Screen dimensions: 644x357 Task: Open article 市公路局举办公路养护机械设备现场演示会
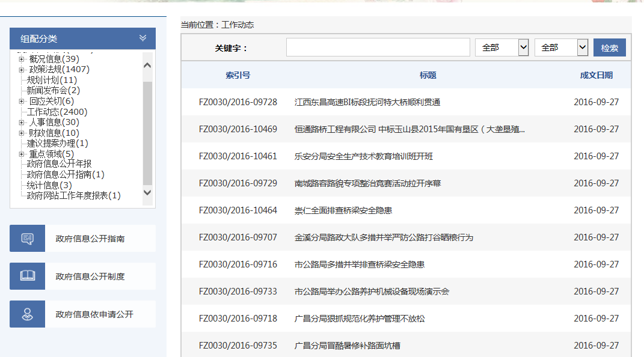click(372, 291)
